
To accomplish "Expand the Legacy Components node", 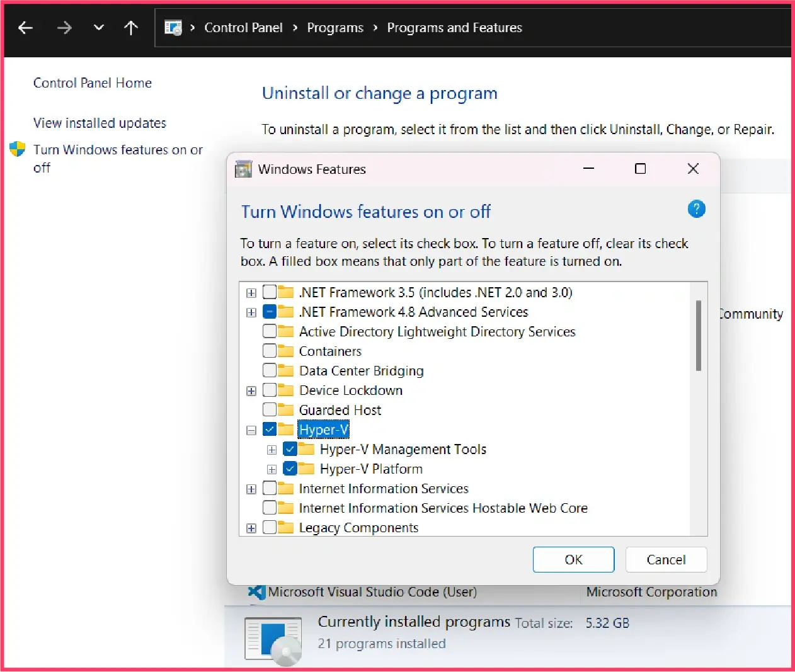I will click(x=251, y=528).
